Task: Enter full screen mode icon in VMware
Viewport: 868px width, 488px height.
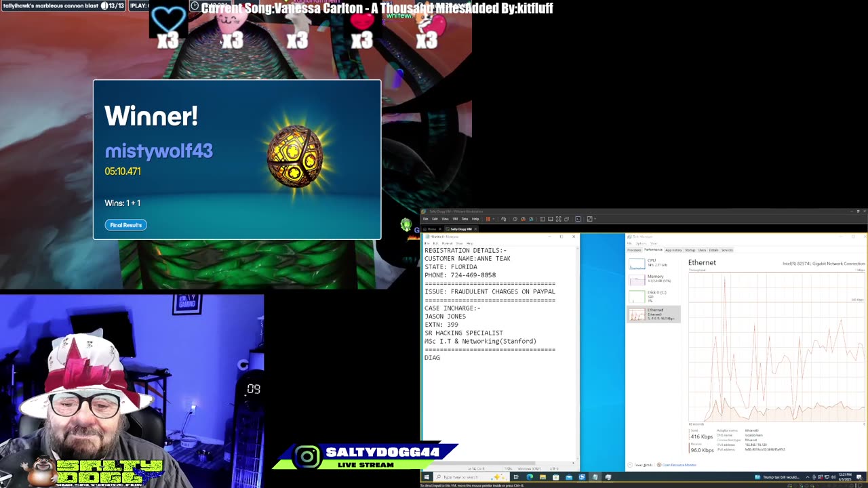Action: click(559, 219)
